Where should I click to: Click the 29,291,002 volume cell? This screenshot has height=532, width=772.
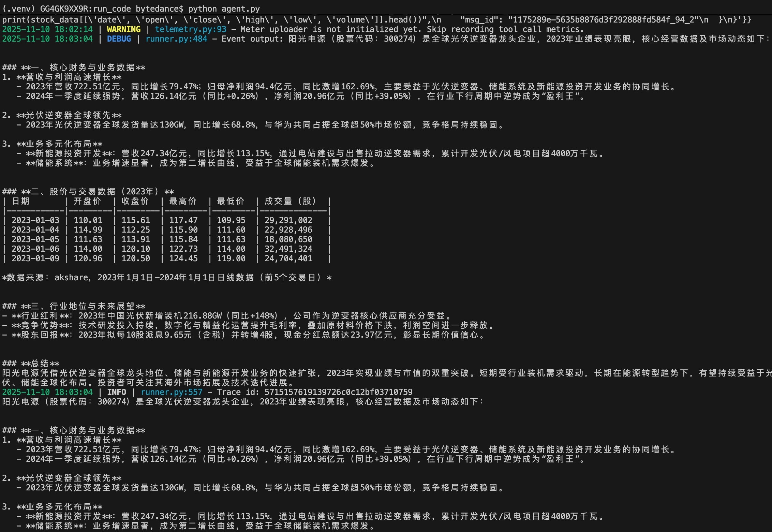288,220
